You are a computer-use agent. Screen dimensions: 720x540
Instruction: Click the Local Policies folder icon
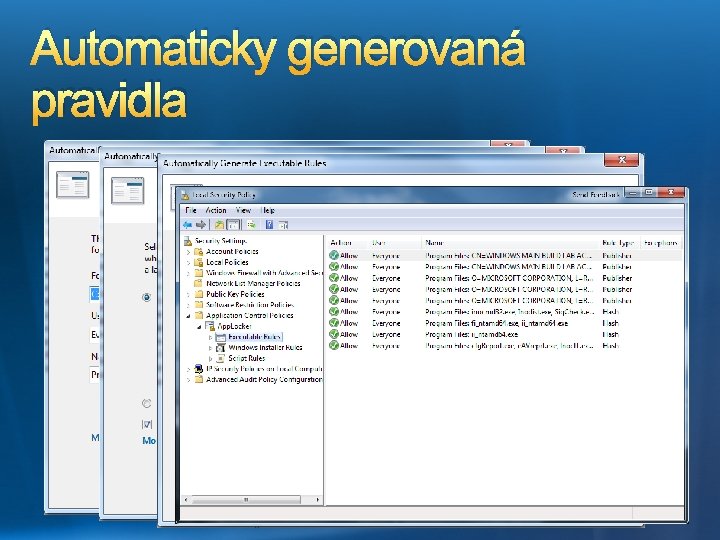(x=199, y=262)
